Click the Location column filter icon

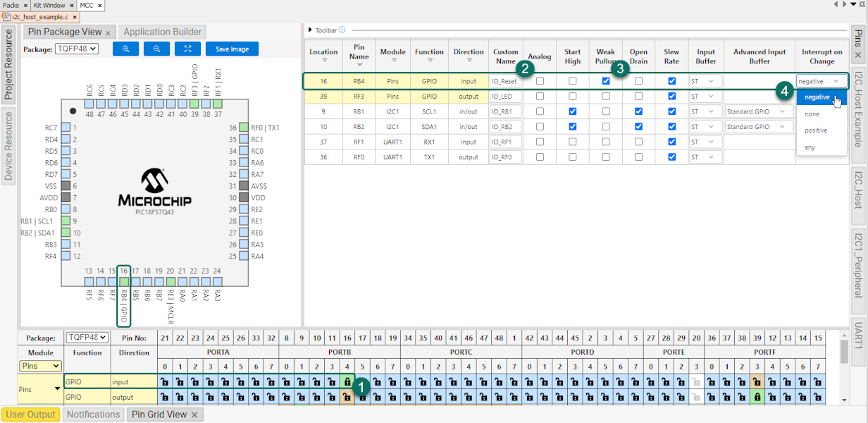coord(323,61)
